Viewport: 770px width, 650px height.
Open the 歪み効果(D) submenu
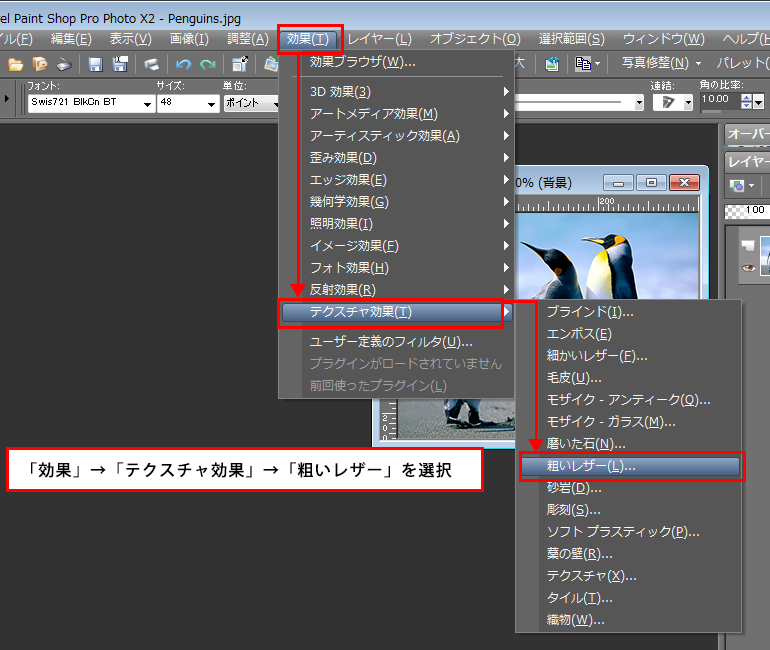(x=396, y=158)
